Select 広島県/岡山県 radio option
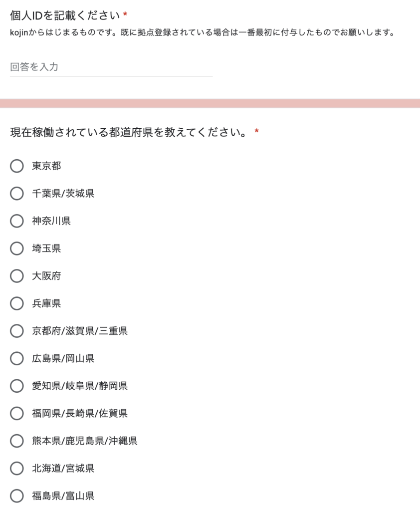420x511 pixels. pyautogui.click(x=16, y=358)
